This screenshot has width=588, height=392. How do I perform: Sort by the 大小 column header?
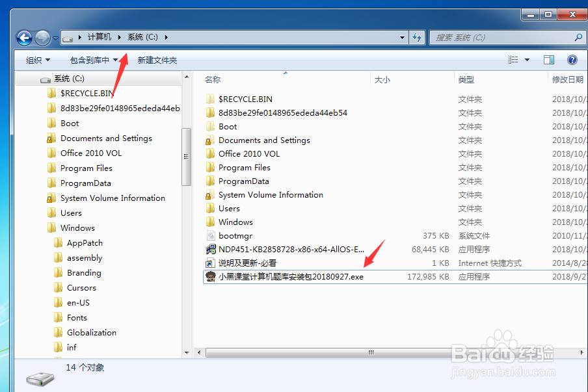(x=382, y=79)
